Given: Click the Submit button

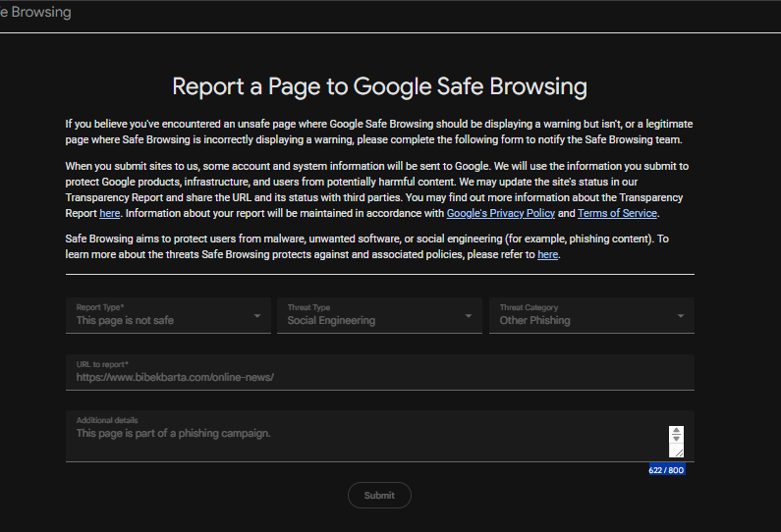Looking at the screenshot, I should 379,495.
